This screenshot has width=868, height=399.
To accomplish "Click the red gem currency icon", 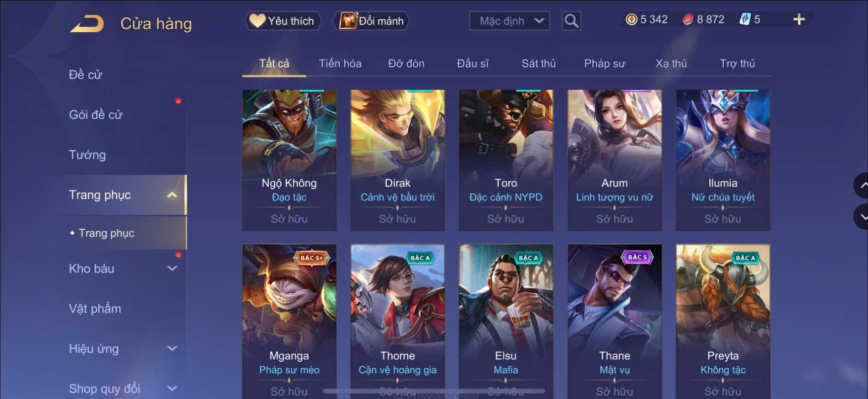I will (688, 20).
